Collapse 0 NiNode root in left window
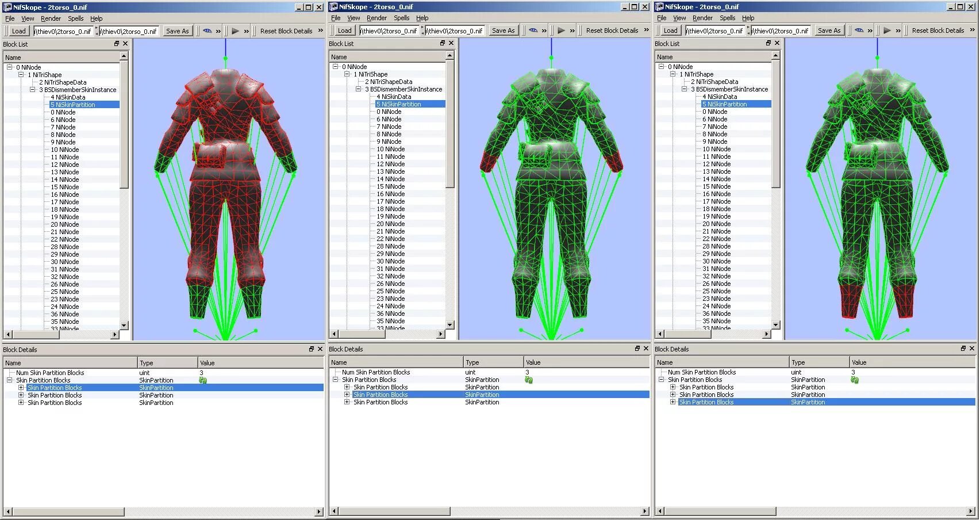980x520 pixels. (x=10, y=67)
